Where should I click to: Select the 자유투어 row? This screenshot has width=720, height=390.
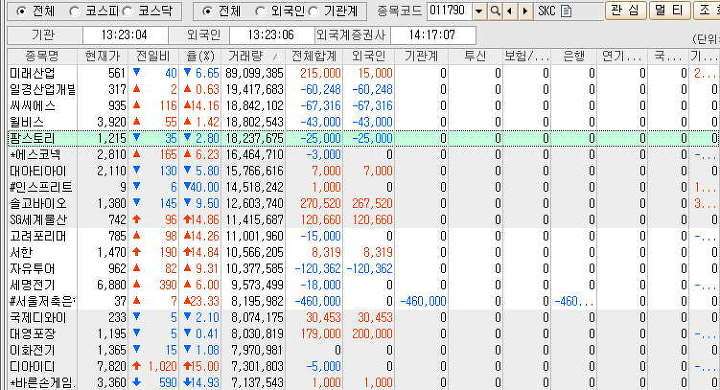pos(363,269)
